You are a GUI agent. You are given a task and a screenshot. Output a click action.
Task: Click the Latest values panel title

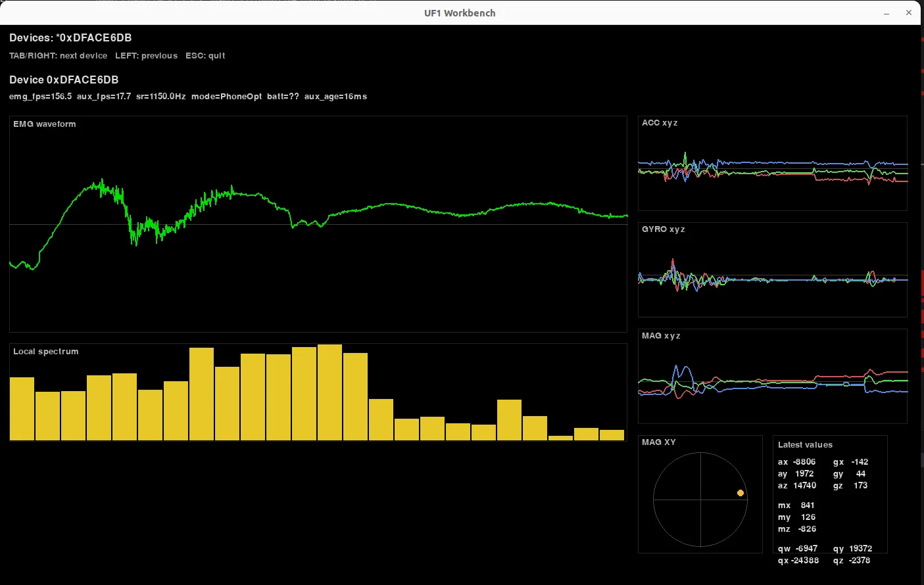805,444
